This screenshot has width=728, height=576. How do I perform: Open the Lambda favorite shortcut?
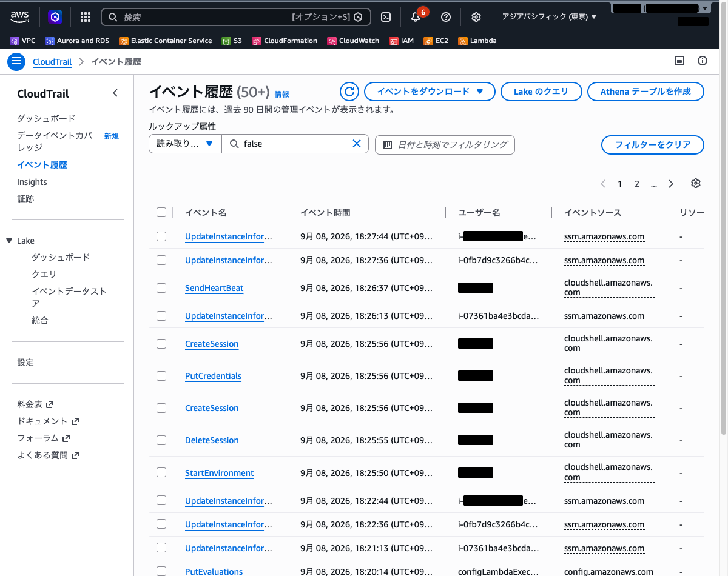tap(477, 41)
